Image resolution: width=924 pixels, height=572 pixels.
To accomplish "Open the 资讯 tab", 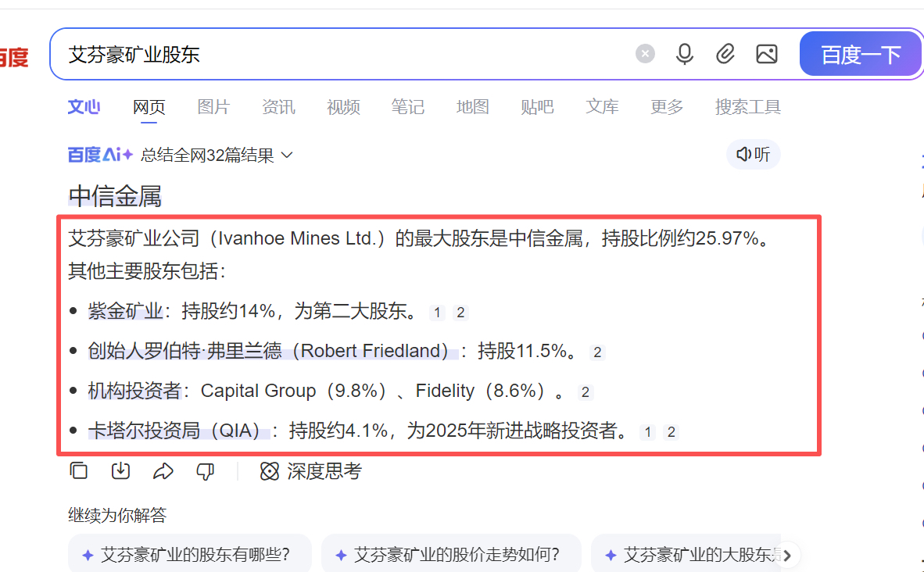I will click(x=278, y=106).
